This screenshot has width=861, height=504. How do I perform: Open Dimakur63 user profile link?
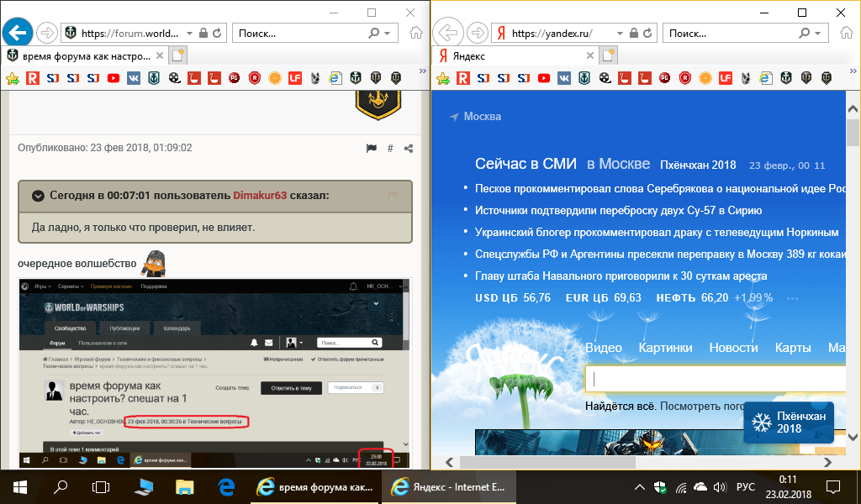(260, 195)
